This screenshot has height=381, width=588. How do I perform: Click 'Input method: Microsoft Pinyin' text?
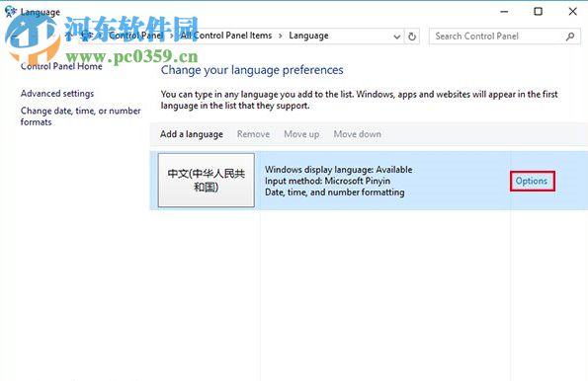(327, 181)
